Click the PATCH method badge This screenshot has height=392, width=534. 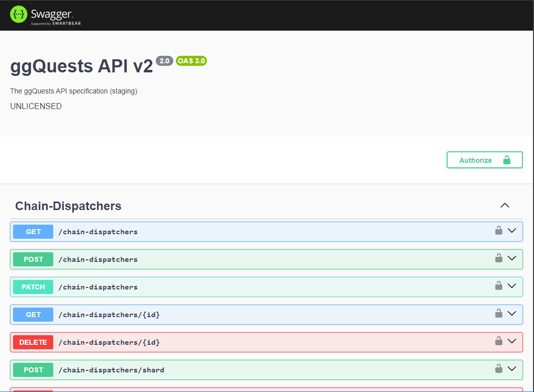(33, 287)
